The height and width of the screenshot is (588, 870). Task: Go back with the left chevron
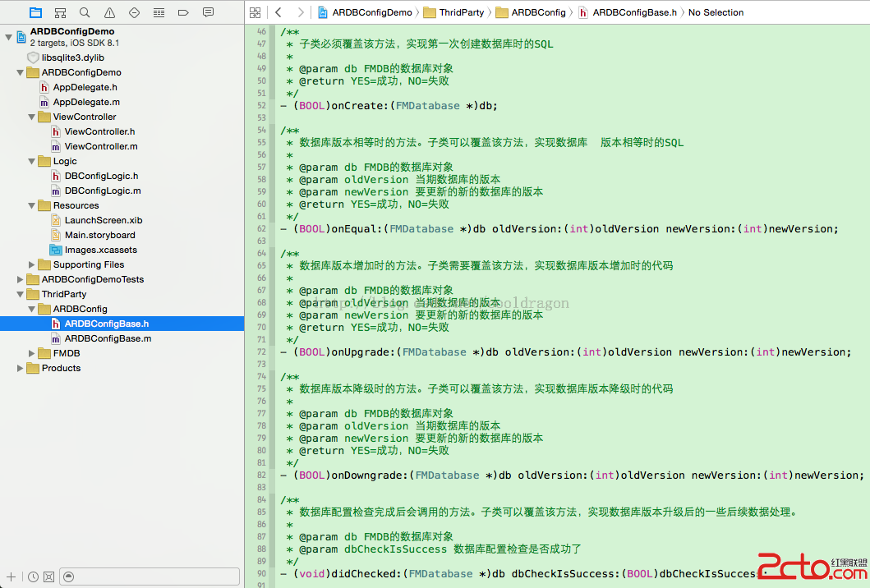pyautogui.click(x=278, y=12)
